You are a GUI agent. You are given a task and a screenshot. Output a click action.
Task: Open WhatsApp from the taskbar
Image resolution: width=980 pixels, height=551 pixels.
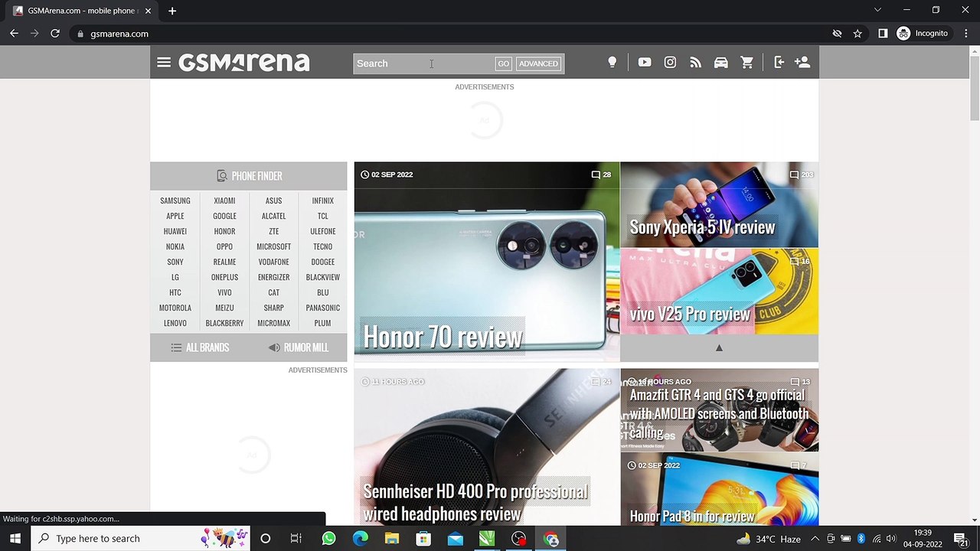tap(328, 539)
